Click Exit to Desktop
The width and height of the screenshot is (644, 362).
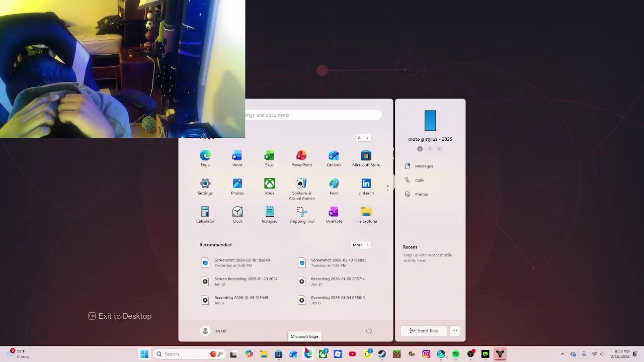click(120, 316)
